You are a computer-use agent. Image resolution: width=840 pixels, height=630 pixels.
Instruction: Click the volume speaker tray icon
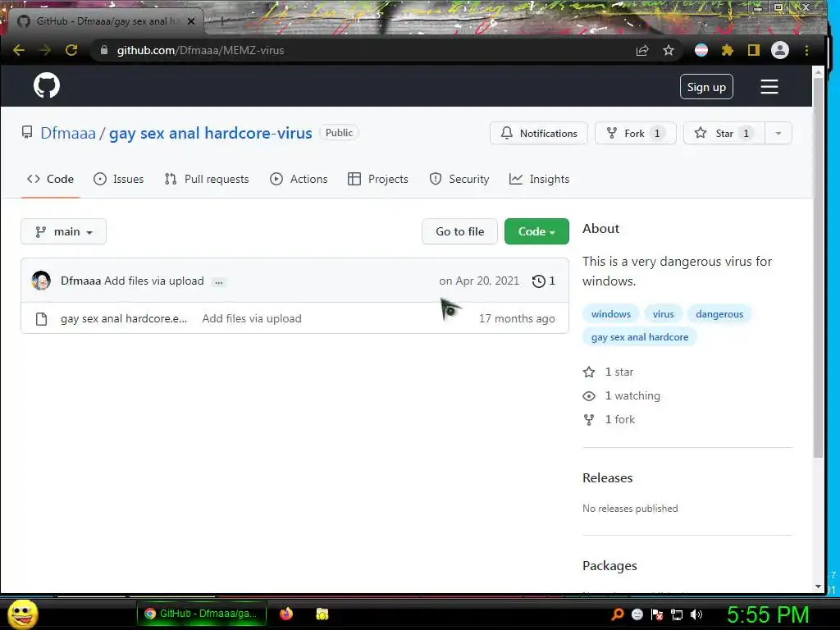tap(696, 614)
